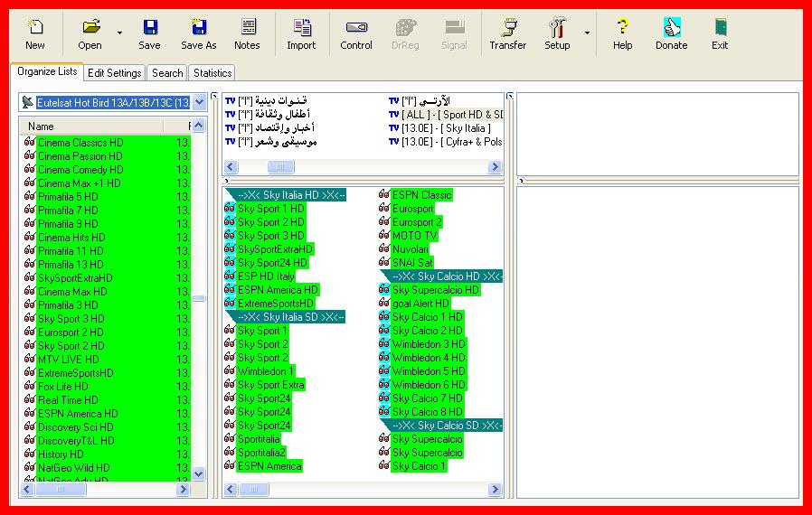Click left arrow of middle channel list scrollbar
The height and width of the screenshot is (515, 812).
tap(231, 489)
